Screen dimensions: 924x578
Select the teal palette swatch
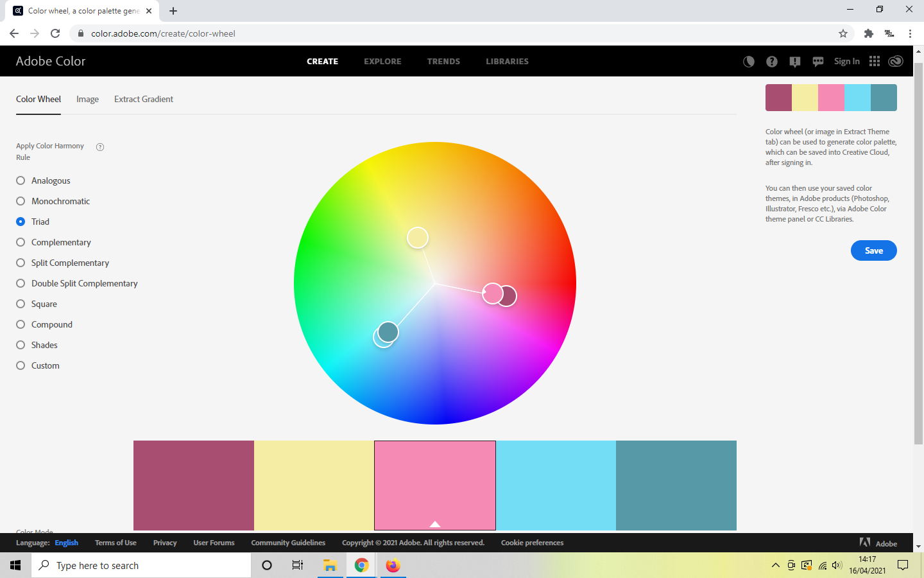pos(676,486)
